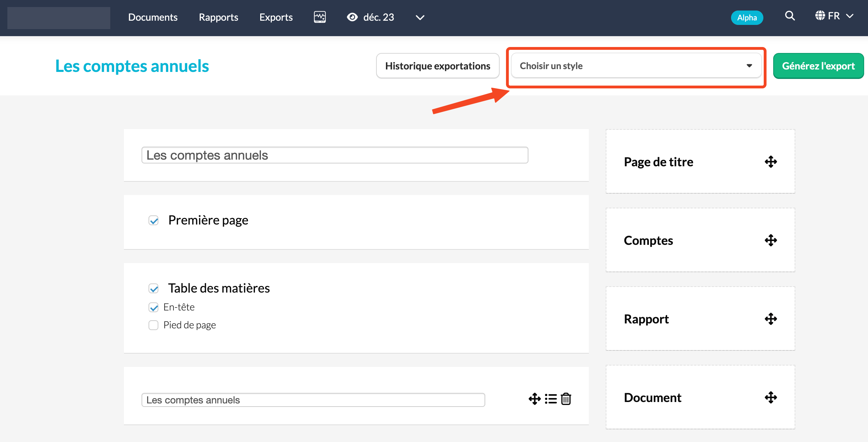Uncheck the Première page checkbox
Screen dimensions: 868x442
point(153,220)
